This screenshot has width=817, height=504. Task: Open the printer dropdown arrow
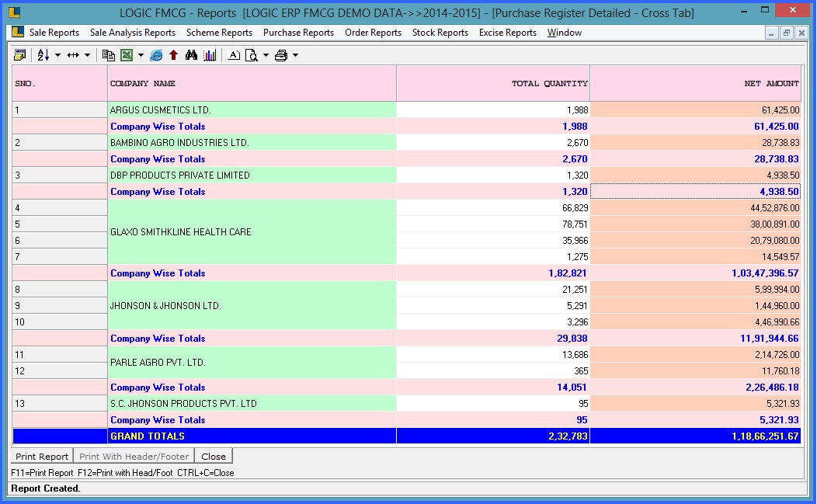tap(295, 54)
